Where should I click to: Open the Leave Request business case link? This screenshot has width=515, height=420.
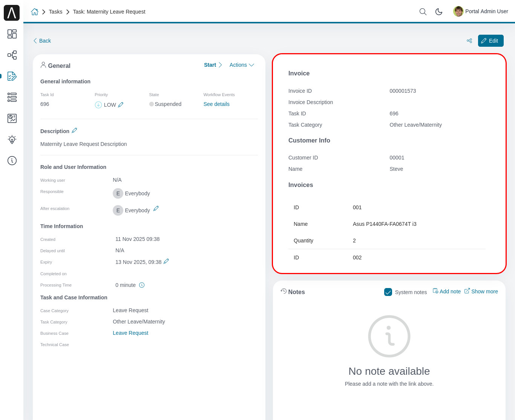pos(130,333)
